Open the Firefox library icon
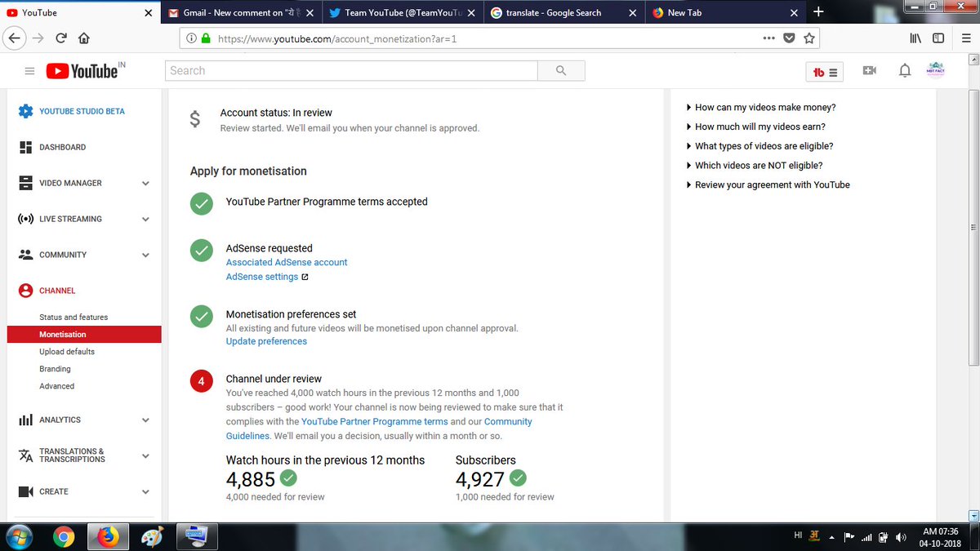 tap(915, 38)
